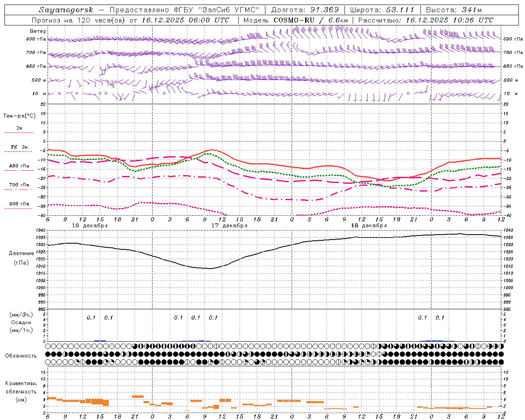Viewport: 525px width, 420px height.
Task: Click the 'Долгота: 91.369' longitude value
Action: [305, 10]
